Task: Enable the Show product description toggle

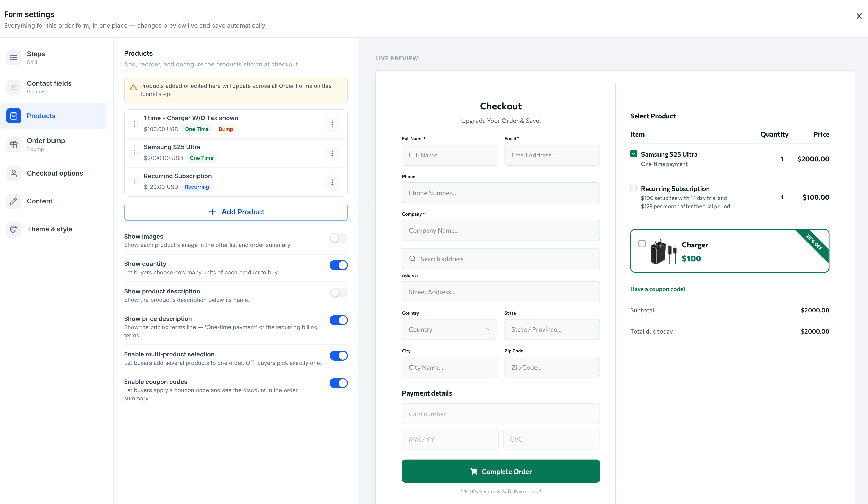Action: [x=338, y=293]
